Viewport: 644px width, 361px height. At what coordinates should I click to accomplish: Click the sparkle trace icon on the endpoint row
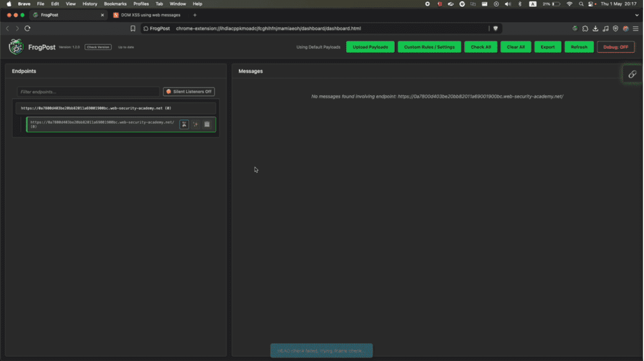click(x=196, y=124)
